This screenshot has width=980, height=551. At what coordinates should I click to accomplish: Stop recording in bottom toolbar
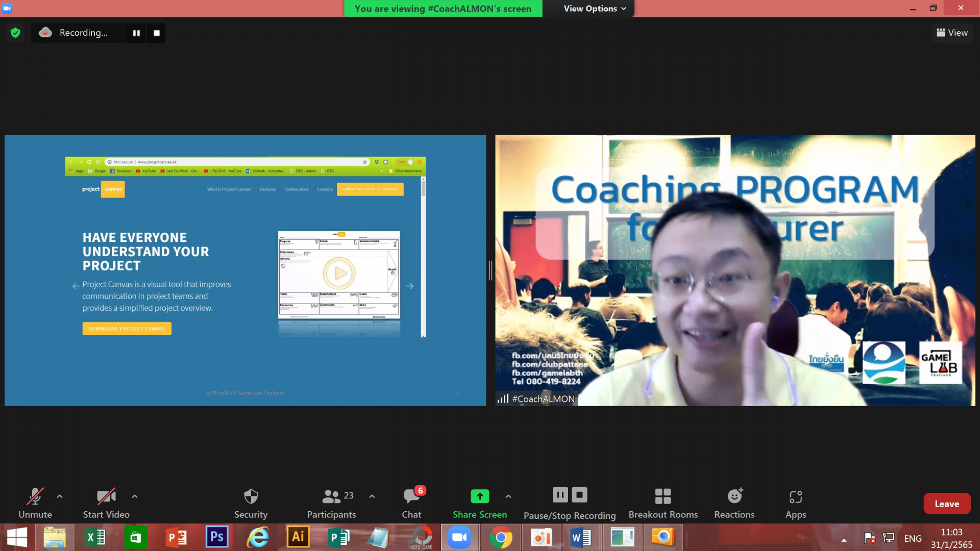(x=579, y=495)
